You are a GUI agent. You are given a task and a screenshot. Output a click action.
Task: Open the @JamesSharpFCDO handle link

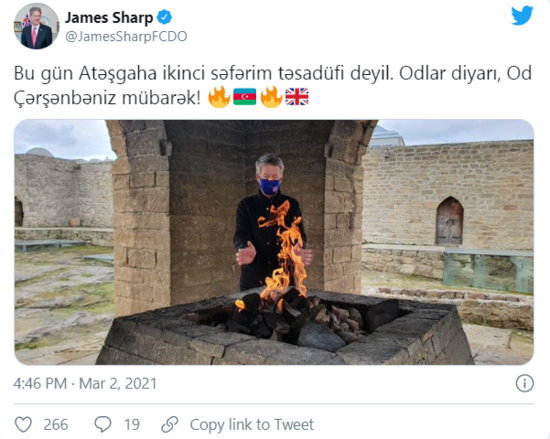[x=126, y=36]
